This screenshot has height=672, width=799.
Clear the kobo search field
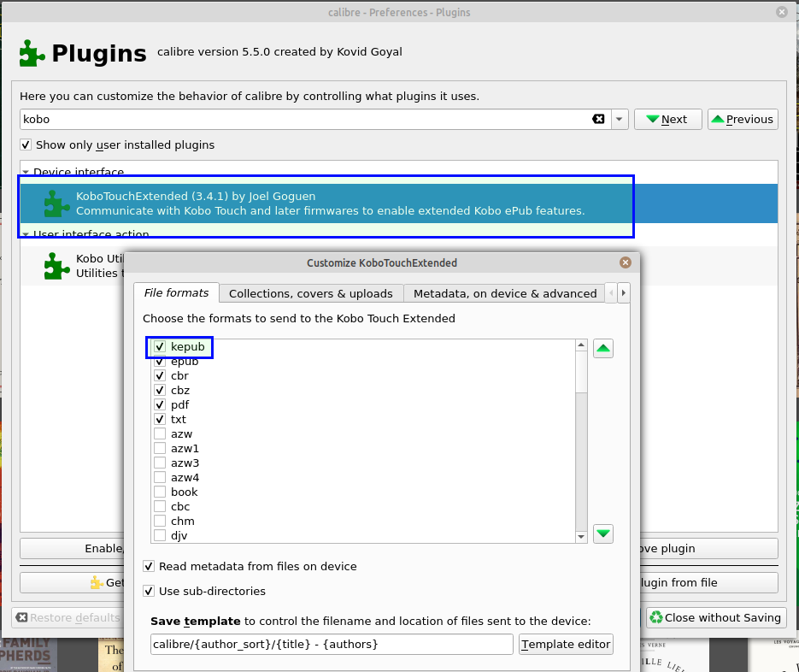[x=598, y=120]
